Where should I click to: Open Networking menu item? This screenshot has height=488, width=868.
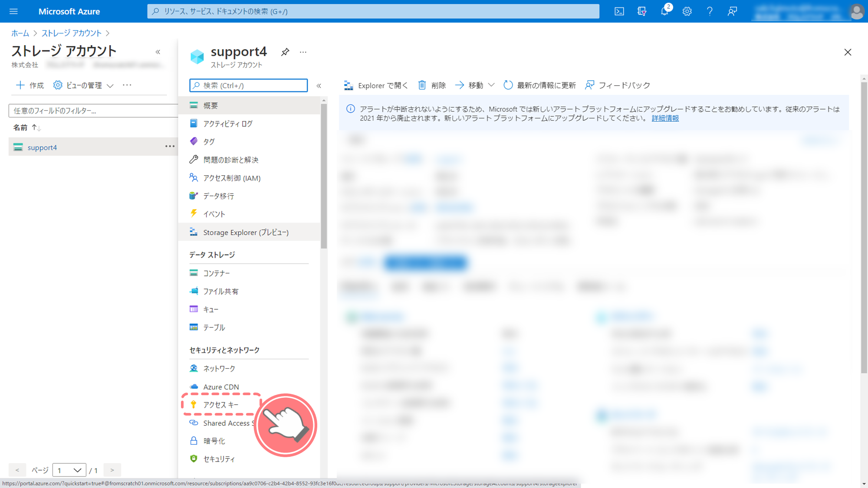point(249,369)
